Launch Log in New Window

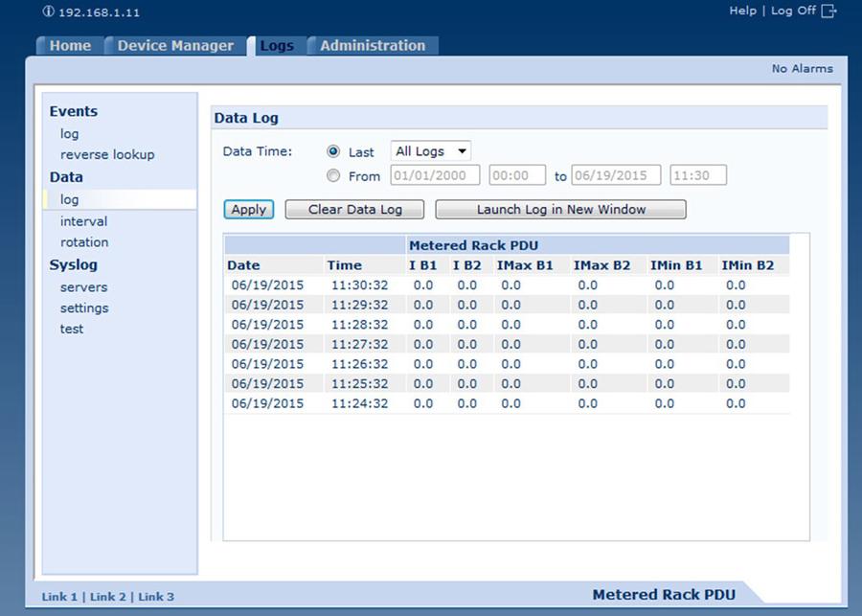click(x=560, y=210)
